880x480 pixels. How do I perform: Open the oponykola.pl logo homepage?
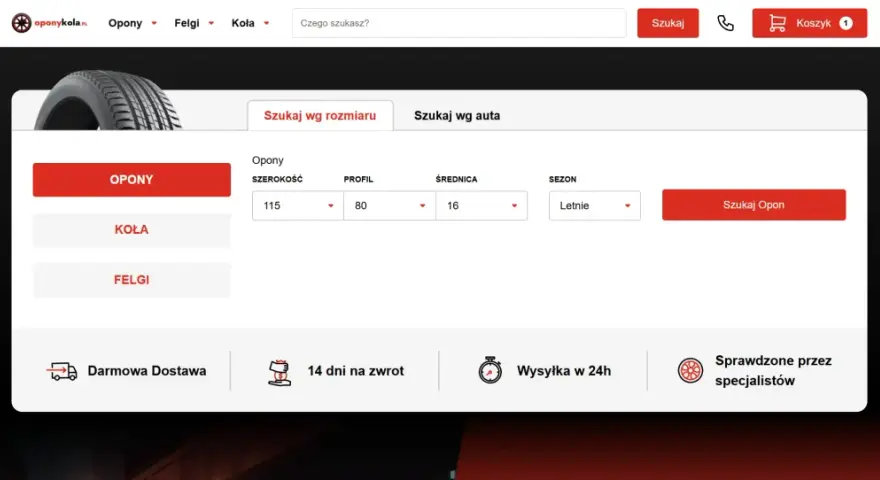pos(49,23)
